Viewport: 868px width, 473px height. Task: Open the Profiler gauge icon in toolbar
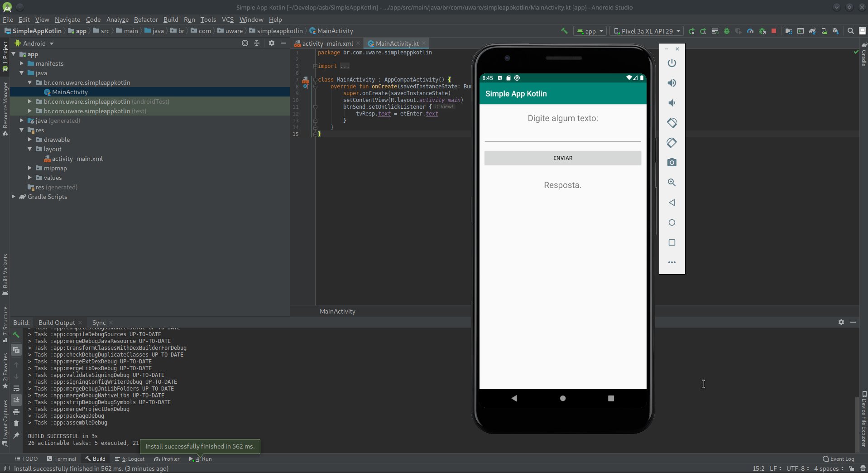coord(750,31)
